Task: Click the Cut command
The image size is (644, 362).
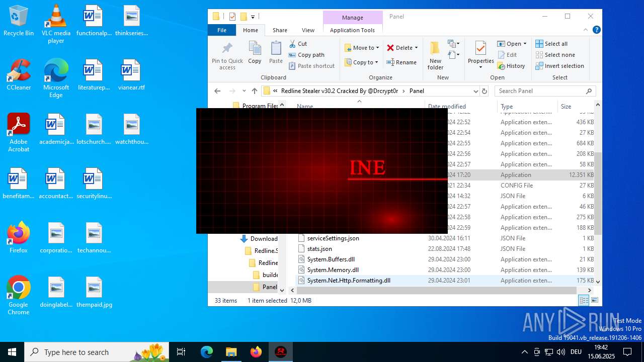Action: pos(298,44)
